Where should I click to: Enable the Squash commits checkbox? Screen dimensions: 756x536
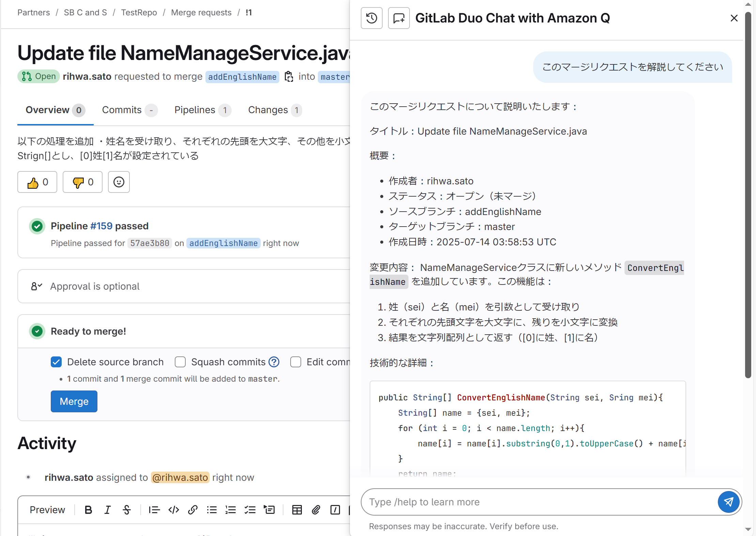180,362
